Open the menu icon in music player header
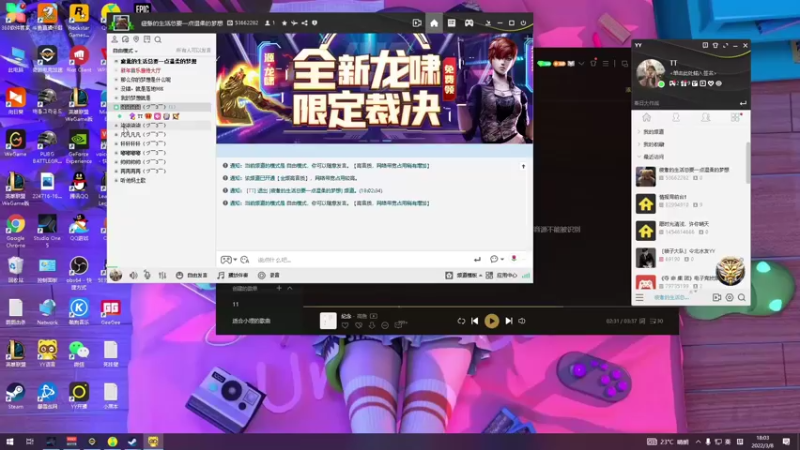 pos(606,64)
